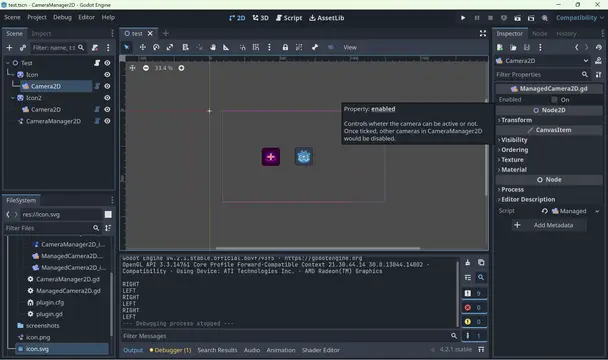This screenshot has height=360, width=608.
Task: Click the viewport horizontal scrollbar
Action: click(x=318, y=248)
